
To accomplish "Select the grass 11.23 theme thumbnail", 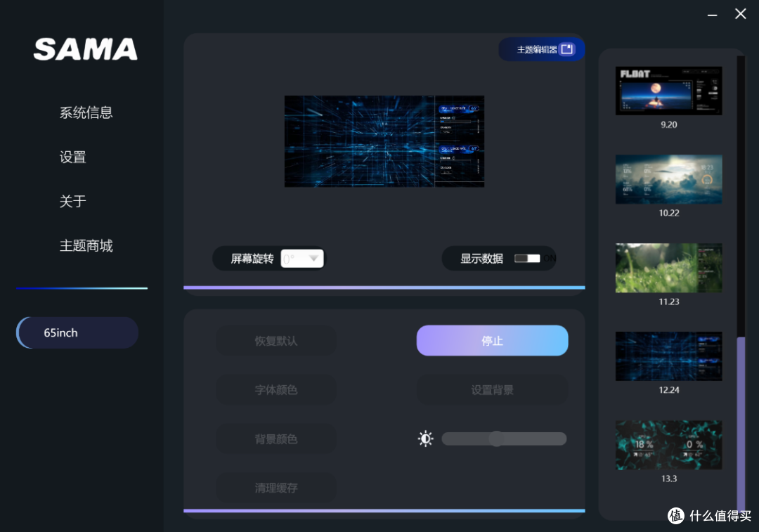I will pyautogui.click(x=668, y=268).
